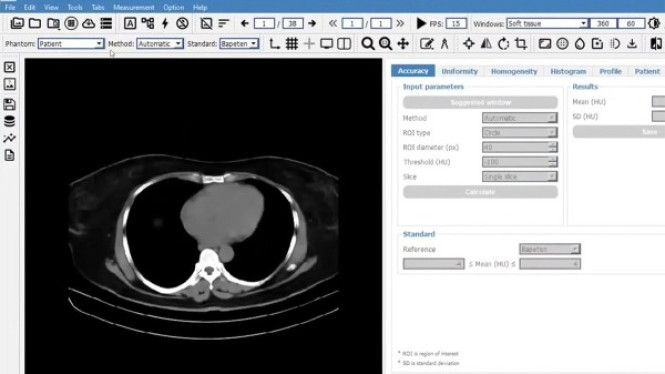Image resolution: width=665 pixels, height=374 pixels.
Task: Select the compass measure tool
Action: pos(444,44)
